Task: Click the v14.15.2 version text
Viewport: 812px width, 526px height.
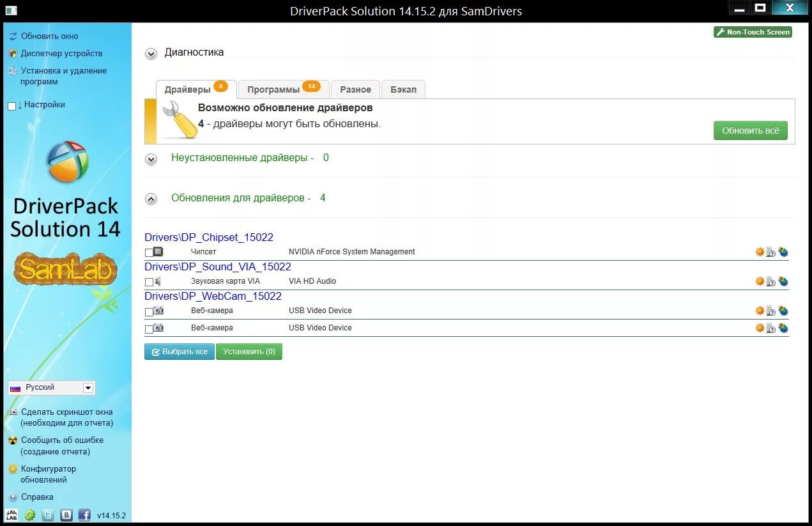Action: coord(111,516)
